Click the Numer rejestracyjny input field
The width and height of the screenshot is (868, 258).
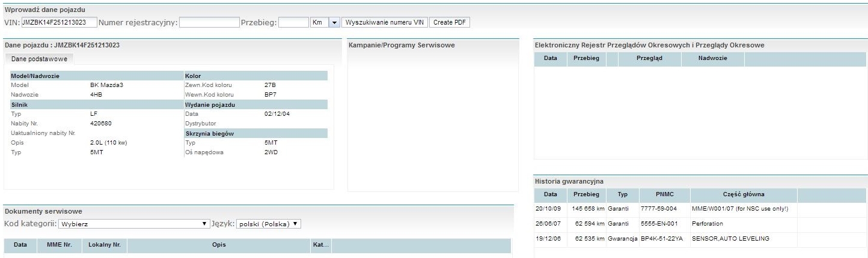coord(209,23)
